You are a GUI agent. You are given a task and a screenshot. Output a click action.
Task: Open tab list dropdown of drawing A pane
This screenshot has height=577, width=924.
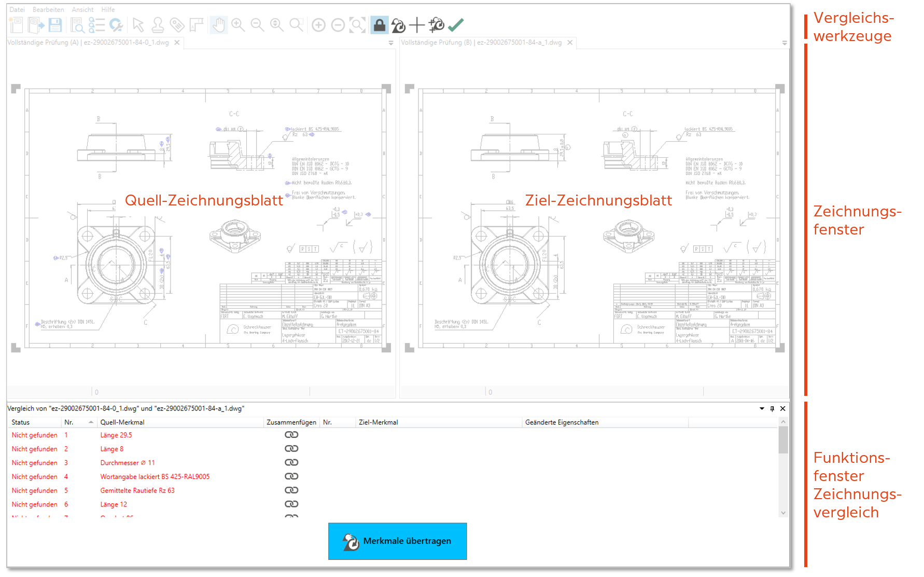[x=391, y=43]
